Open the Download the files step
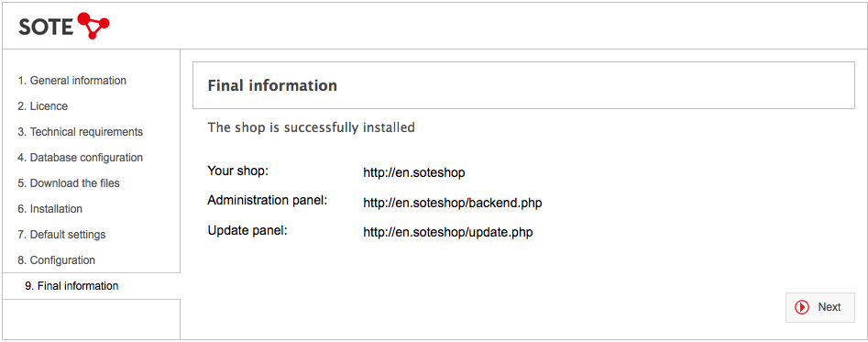868x342 pixels. (69, 182)
